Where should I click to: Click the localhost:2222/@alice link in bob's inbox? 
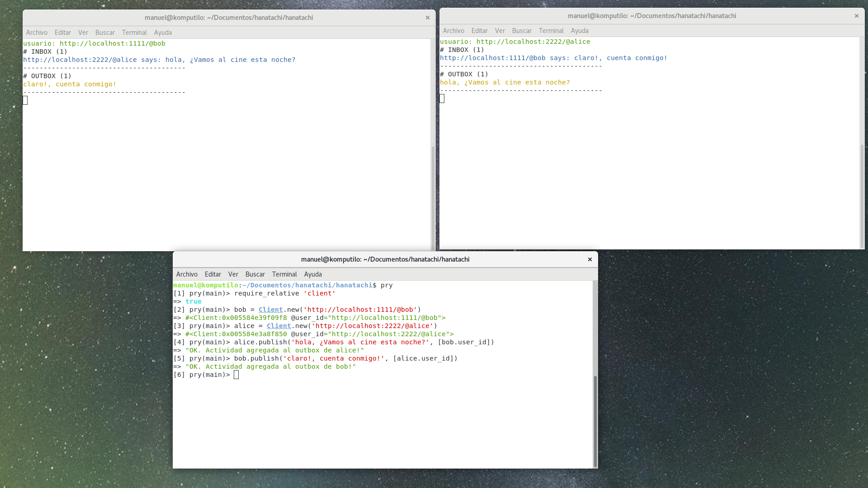coord(80,60)
